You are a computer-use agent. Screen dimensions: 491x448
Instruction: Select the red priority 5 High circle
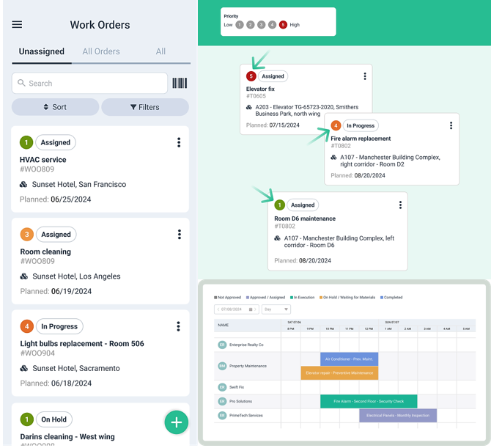[283, 25]
